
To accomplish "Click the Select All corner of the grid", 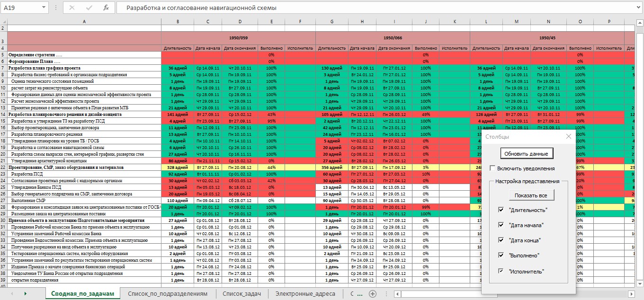I will click(x=3, y=21).
